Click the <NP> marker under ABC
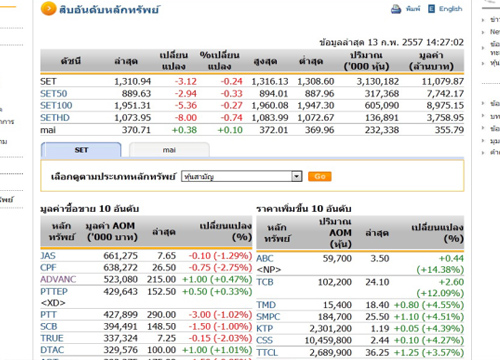The height and width of the screenshot is (360, 500). click(x=269, y=270)
